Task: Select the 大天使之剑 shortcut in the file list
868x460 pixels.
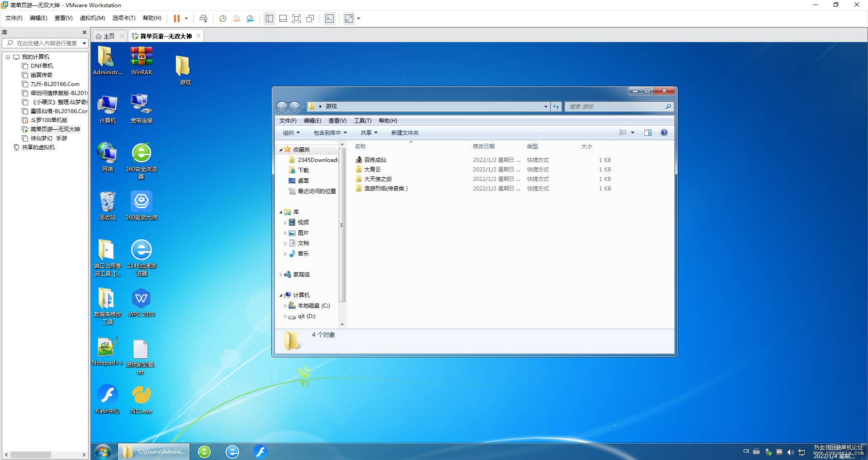Action: click(x=377, y=179)
